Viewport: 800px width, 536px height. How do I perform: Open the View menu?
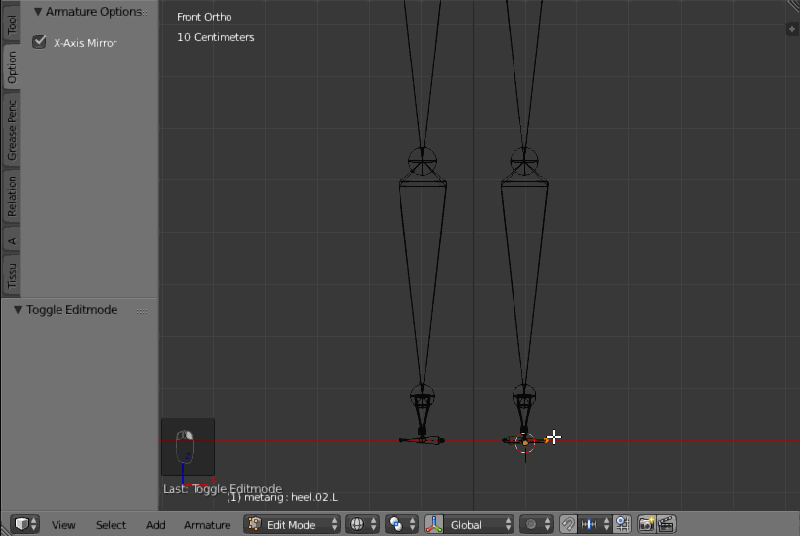coord(64,525)
